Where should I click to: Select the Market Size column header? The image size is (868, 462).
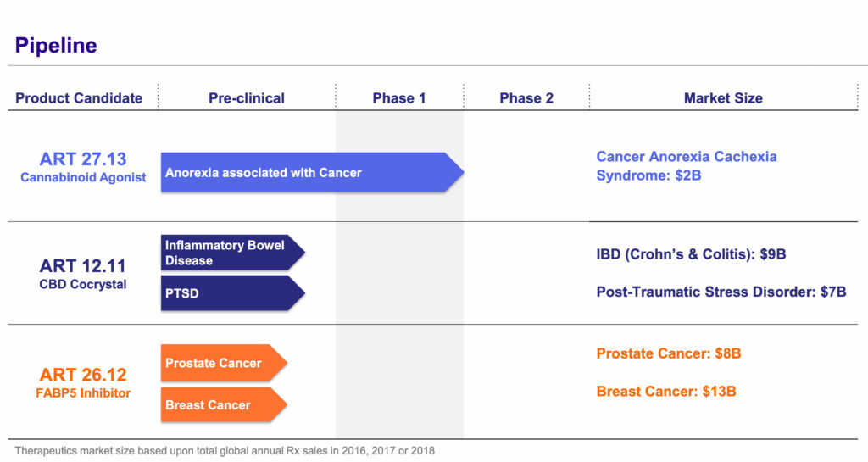(723, 98)
